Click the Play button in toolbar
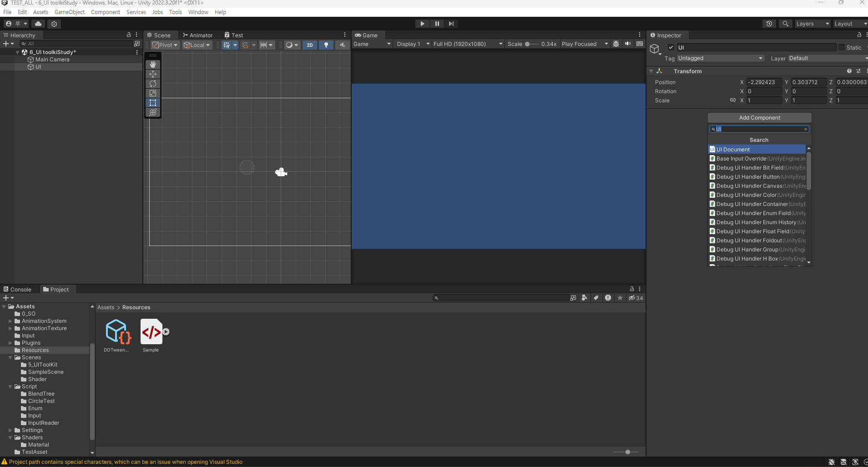The image size is (868, 467). (422, 24)
